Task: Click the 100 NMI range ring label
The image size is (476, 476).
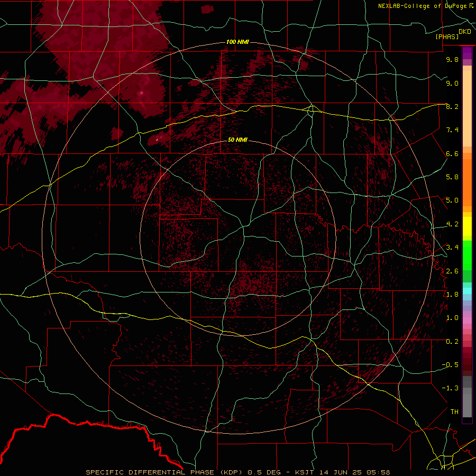Action: pyautogui.click(x=237, y=42)
